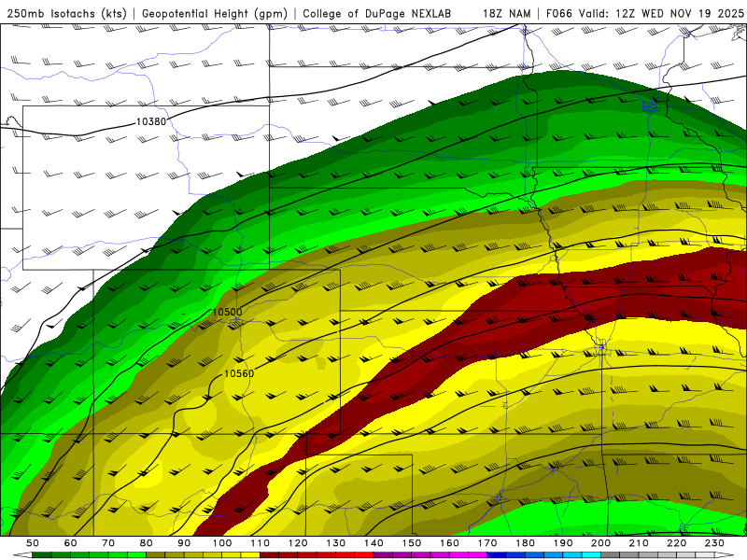747x560 pixels.
Task: Click the 190 knot legend label
Action: pyautogui.click(x=563, y=543)
